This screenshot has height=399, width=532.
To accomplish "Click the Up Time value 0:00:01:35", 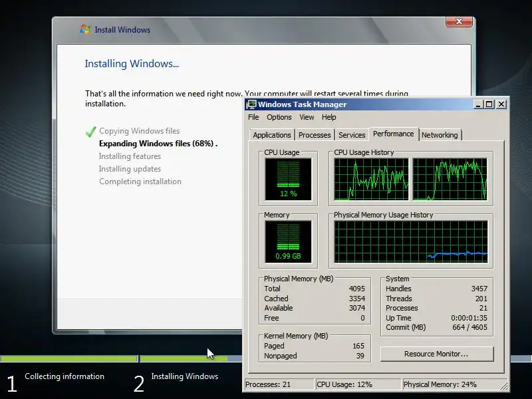I will point(469,318).
